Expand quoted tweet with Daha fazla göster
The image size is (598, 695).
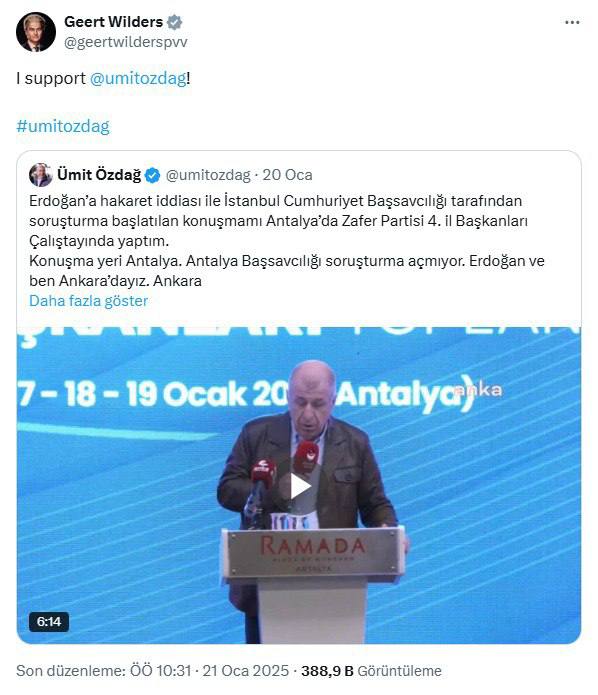pos(89,301)
